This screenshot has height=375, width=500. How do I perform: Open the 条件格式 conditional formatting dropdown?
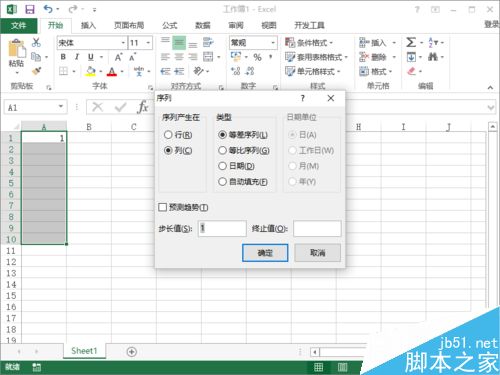pyautogui.click(x=309, y=43)
